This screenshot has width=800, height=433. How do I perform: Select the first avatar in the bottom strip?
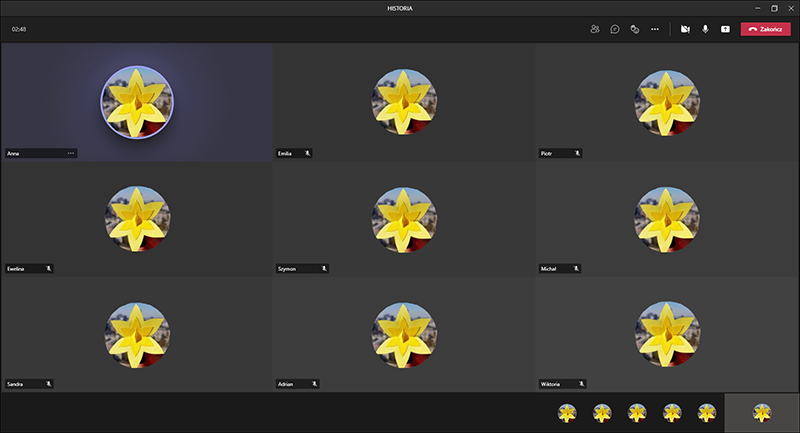pyautogui.click(x=567, y=412)
